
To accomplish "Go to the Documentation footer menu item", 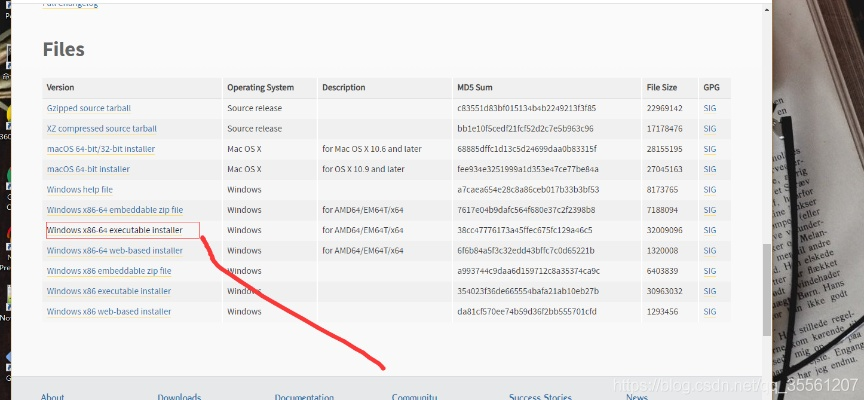I will click(304, 396).
